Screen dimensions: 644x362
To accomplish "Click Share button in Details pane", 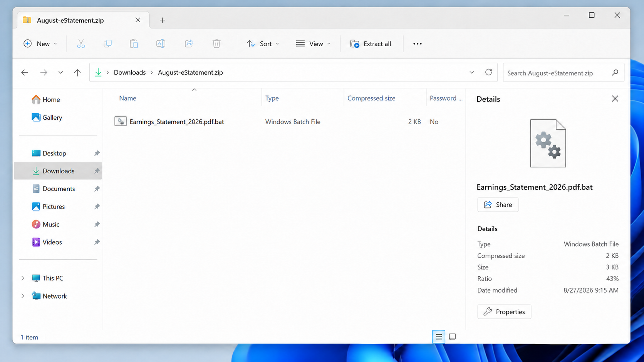I will [x=498, y=205].
